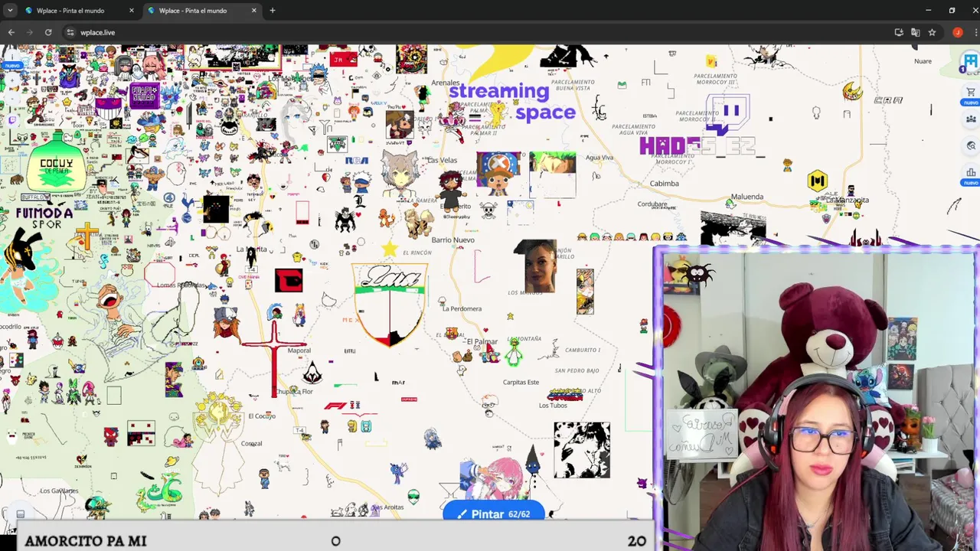Click the Cabimba map label
This screenshot has height=551, width=980.
point(665,184)
